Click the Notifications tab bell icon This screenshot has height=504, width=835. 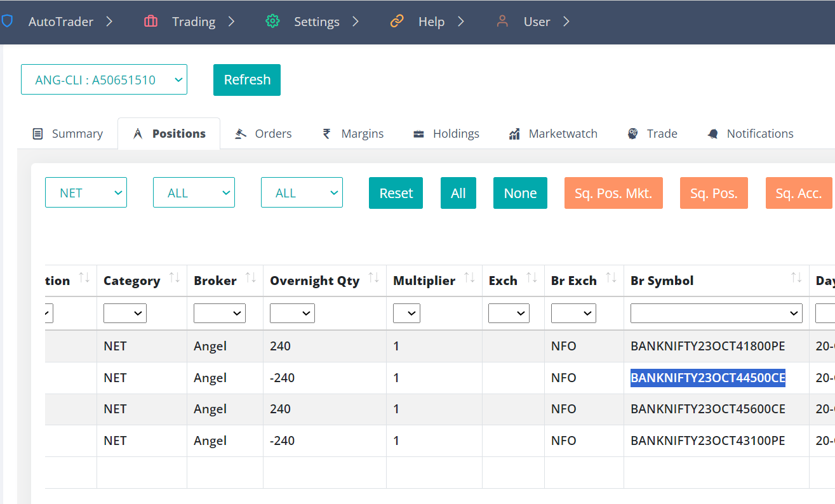pos(712,134)
